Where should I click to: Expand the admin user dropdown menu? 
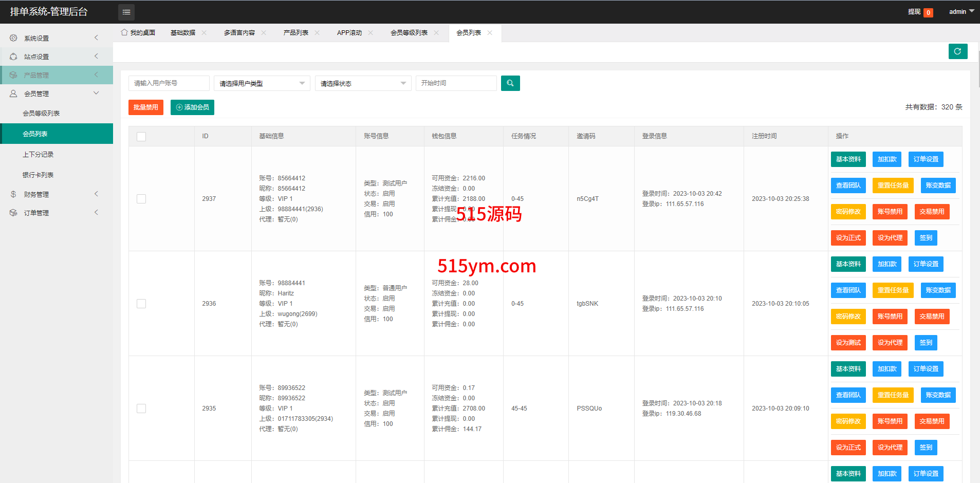click(961, 11)
